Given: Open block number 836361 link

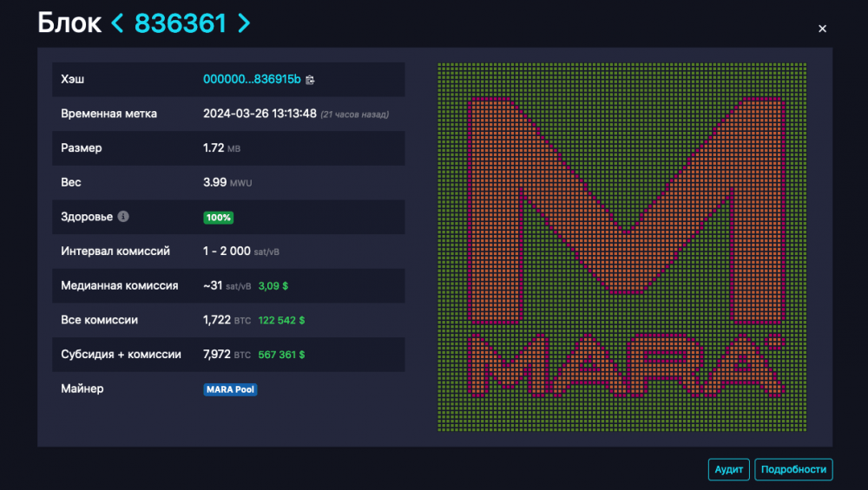Looking at the screenshot, I should [x=181, y=23].
